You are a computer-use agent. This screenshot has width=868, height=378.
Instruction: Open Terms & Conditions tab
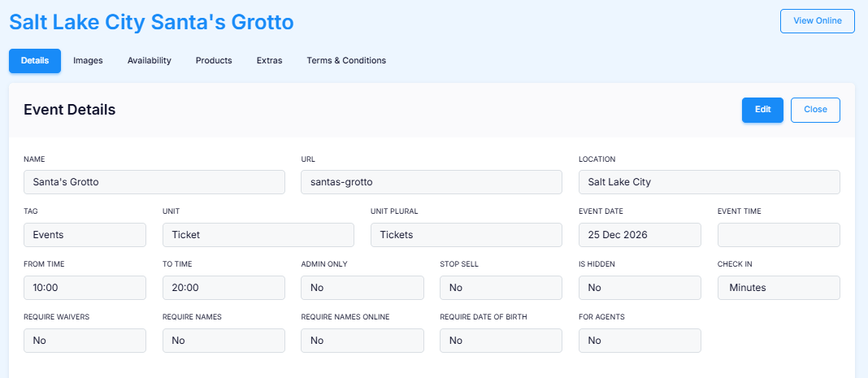coord(346,61)
